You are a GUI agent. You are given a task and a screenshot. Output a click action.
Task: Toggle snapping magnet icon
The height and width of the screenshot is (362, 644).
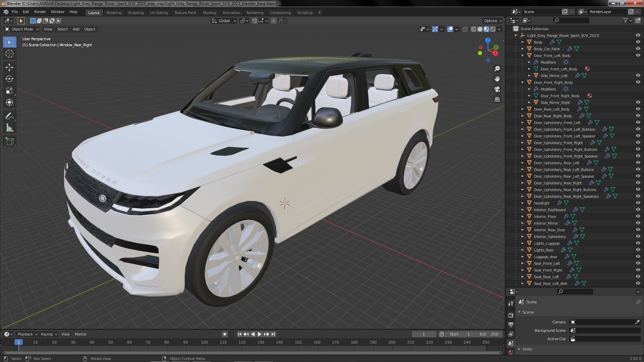255,21
